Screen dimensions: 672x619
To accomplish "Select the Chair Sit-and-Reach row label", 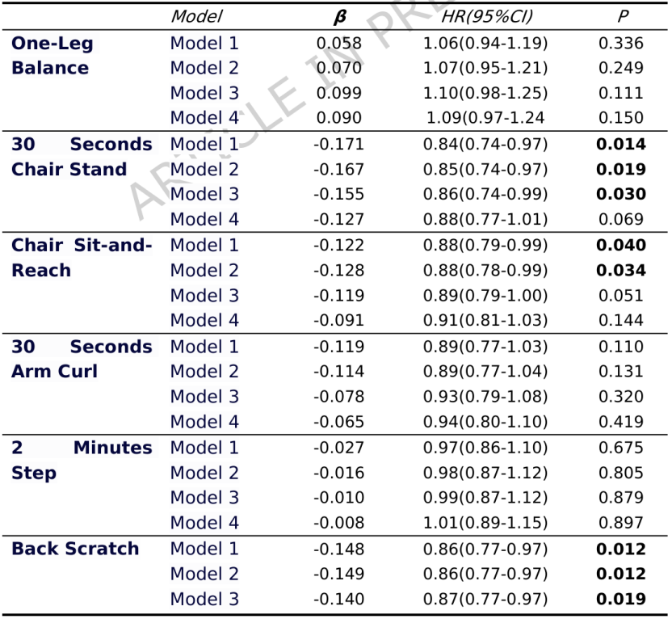I will coord(81,258).
